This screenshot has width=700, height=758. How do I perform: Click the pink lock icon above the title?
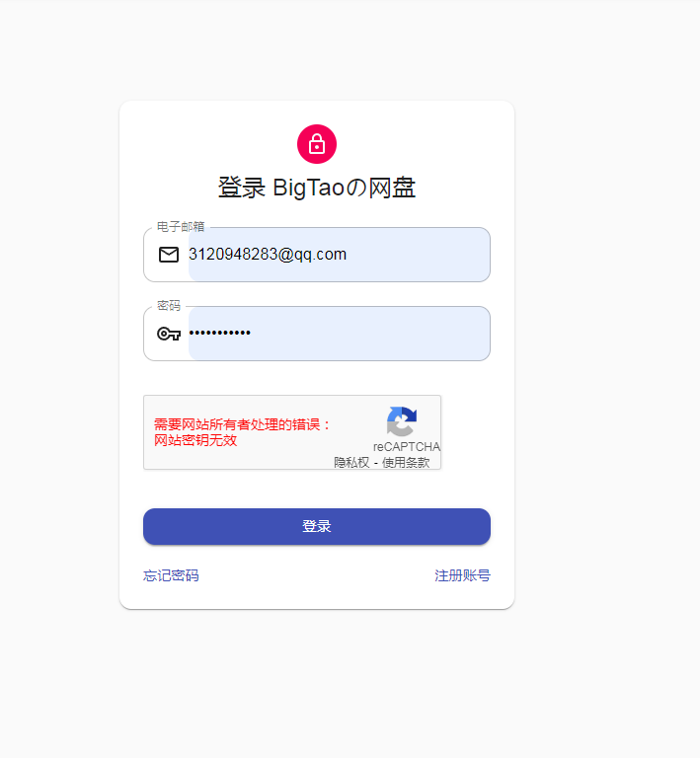point(317,144)
